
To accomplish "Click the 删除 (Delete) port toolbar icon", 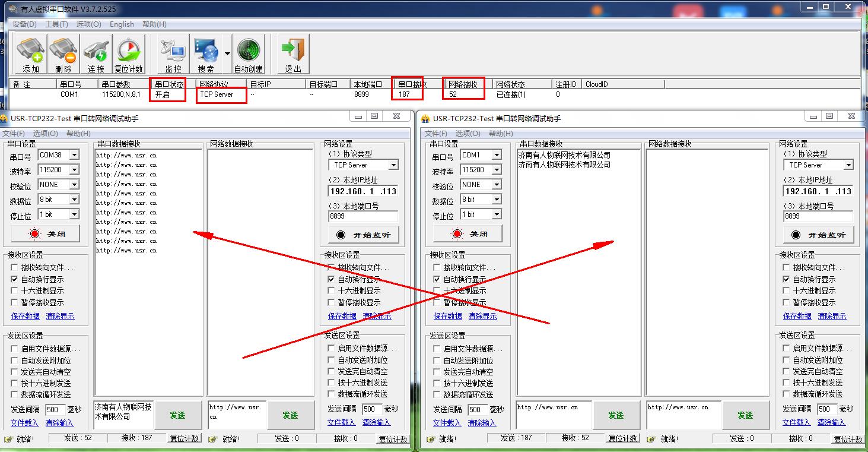I will point(63,55).
